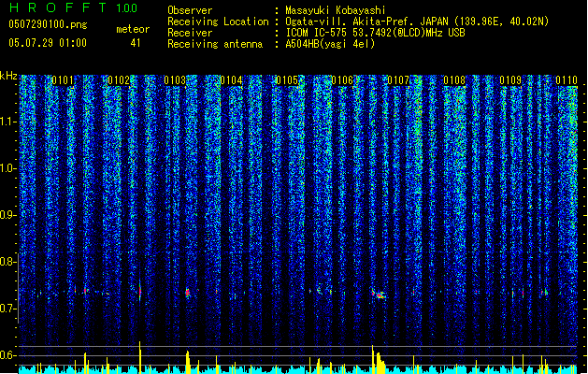Click the meteor count value 41
588x374 pixels.
coord(136,43)
